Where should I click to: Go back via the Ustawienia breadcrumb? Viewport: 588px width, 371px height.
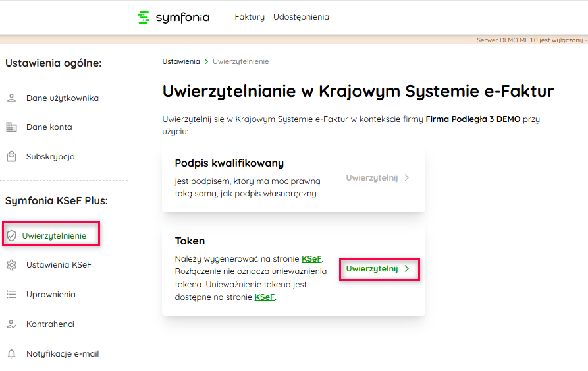click(181, 61)
